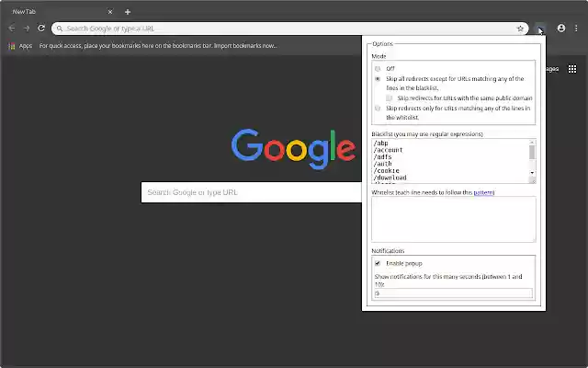Click the browser forward arrow
588x368 pixels.
pyautogui.click(x=27, y=29)
